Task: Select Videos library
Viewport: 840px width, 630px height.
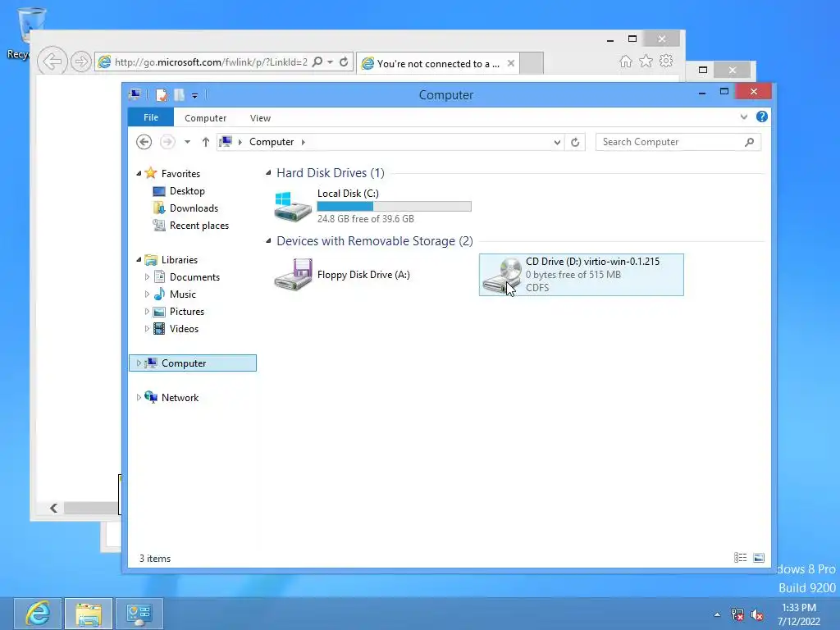Action: 184,328
